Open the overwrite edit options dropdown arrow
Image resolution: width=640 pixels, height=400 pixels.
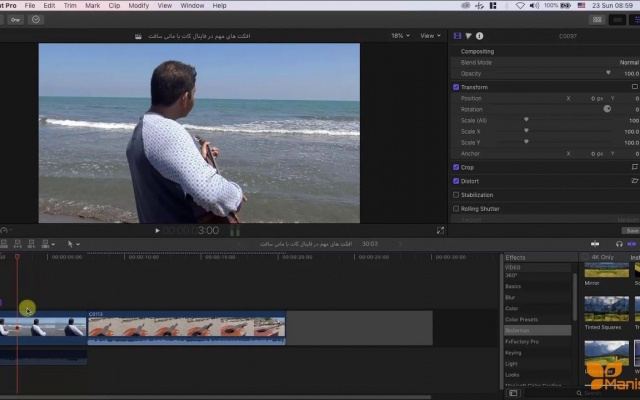point(53,244)
